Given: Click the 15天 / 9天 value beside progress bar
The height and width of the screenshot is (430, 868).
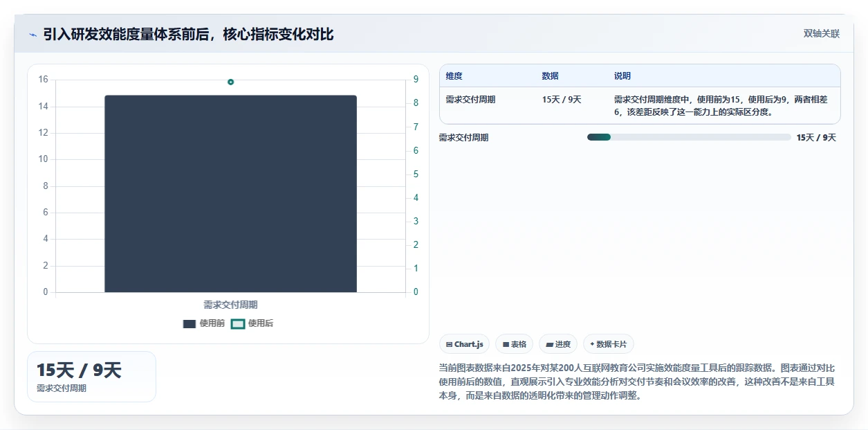Looking at the screenshot, I should [x=816, y=138].
